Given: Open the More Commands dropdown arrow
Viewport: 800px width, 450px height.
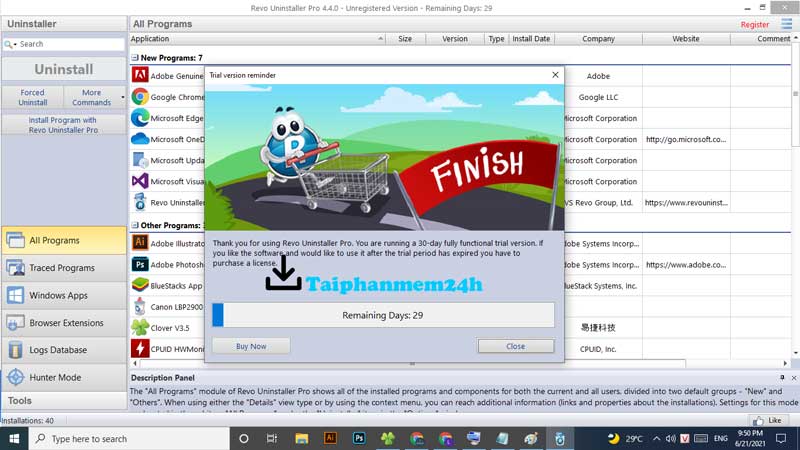Looking at the screenshot, I should (122, 97).
